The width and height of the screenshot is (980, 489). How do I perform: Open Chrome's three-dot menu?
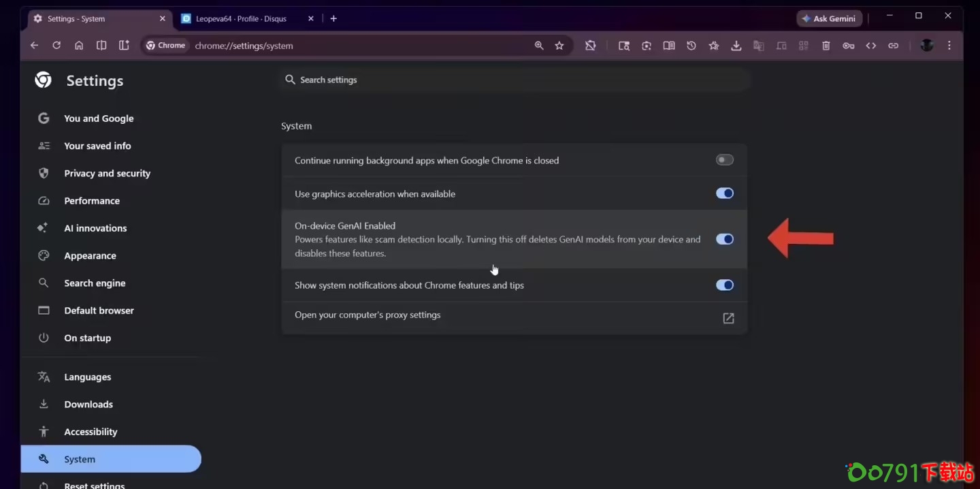(x=949, y=46)
